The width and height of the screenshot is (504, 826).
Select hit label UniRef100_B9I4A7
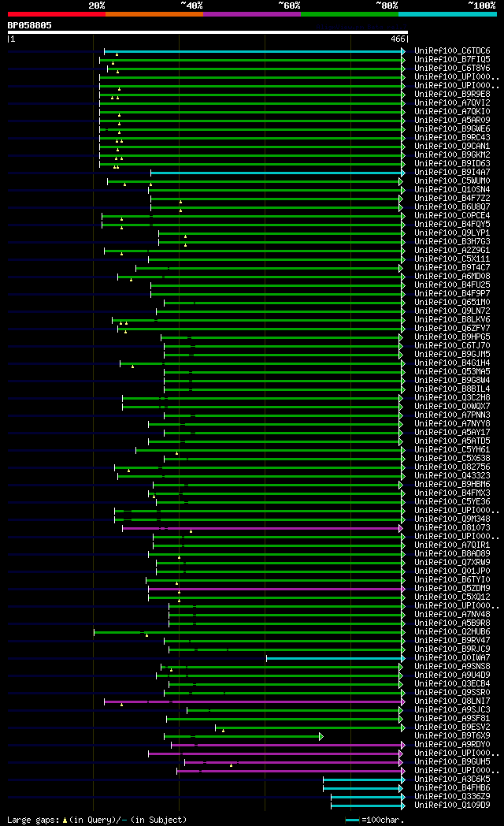click(452, 173)
